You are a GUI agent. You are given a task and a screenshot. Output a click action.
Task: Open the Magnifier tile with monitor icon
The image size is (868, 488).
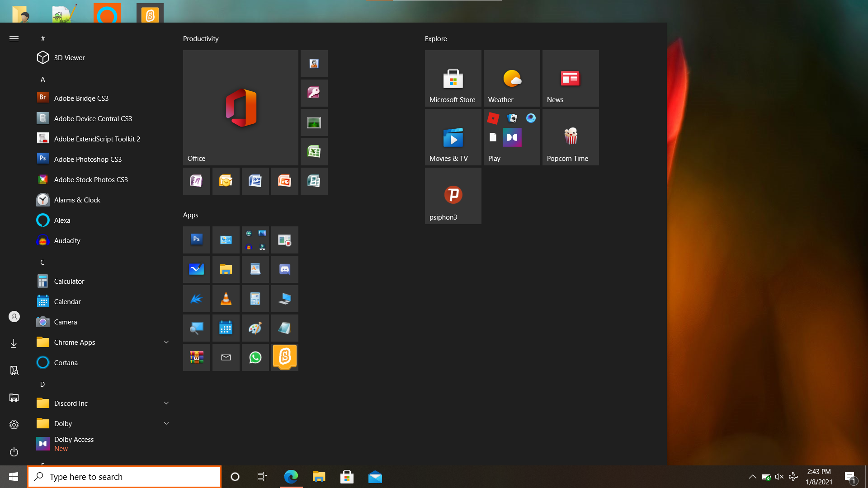tap(197, 328)
